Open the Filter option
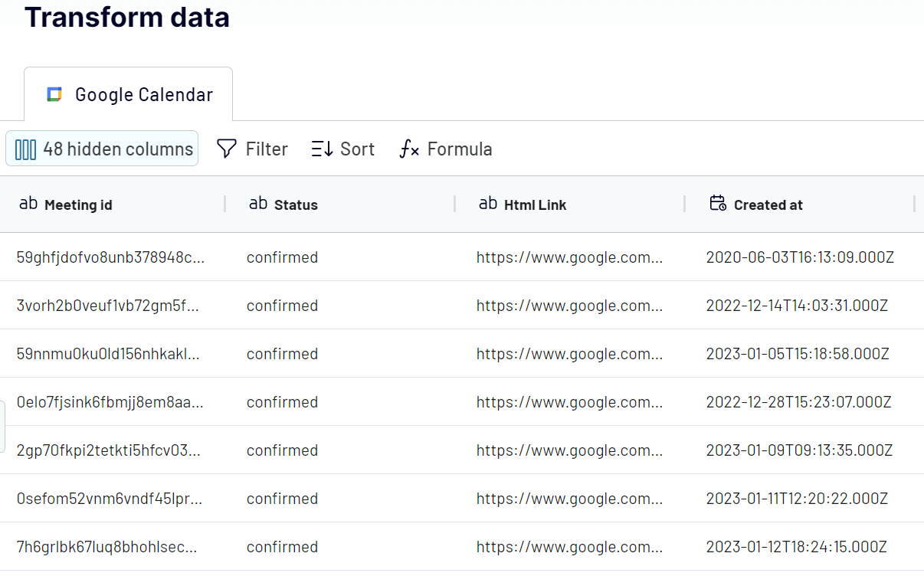Image resolution: width=924 pixels, height=576 pixels. pyautogui.click(x=252, y=149)
